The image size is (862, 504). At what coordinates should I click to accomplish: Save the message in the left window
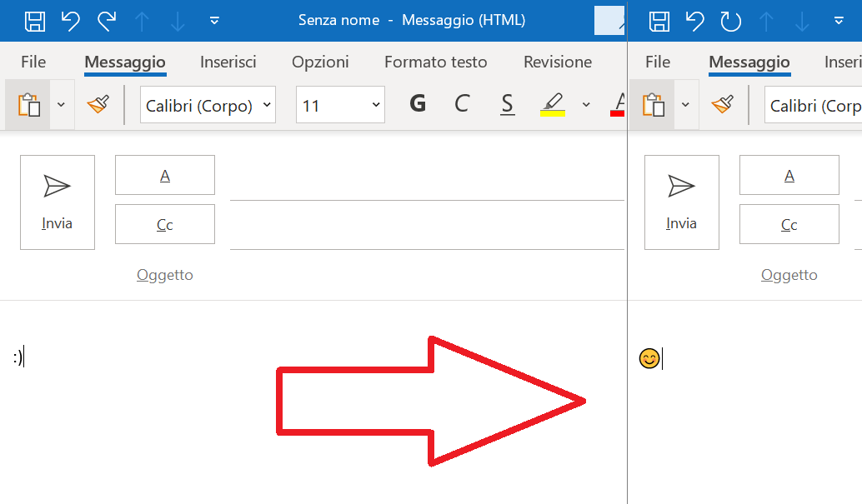[35, 21]
